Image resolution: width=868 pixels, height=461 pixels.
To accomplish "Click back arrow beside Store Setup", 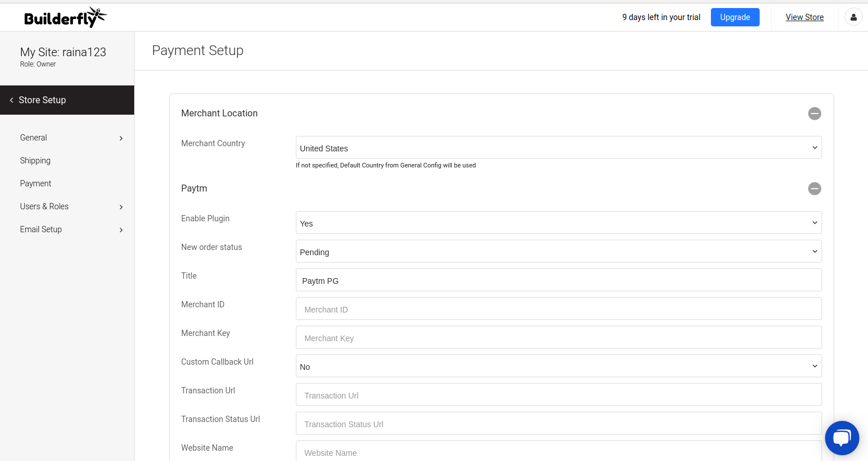I will (x=11, y=100).
